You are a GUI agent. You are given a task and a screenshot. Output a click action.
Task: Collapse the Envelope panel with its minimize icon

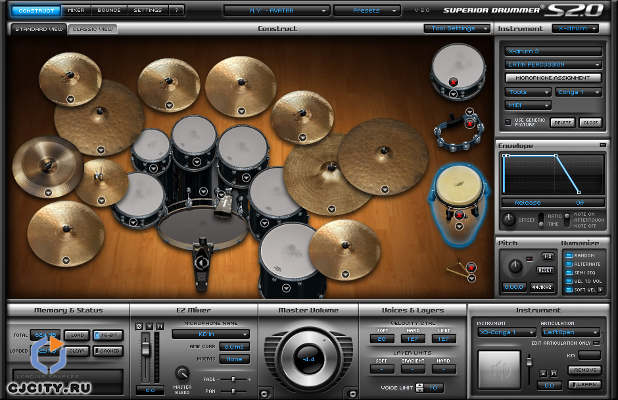(x=603, y=145)
